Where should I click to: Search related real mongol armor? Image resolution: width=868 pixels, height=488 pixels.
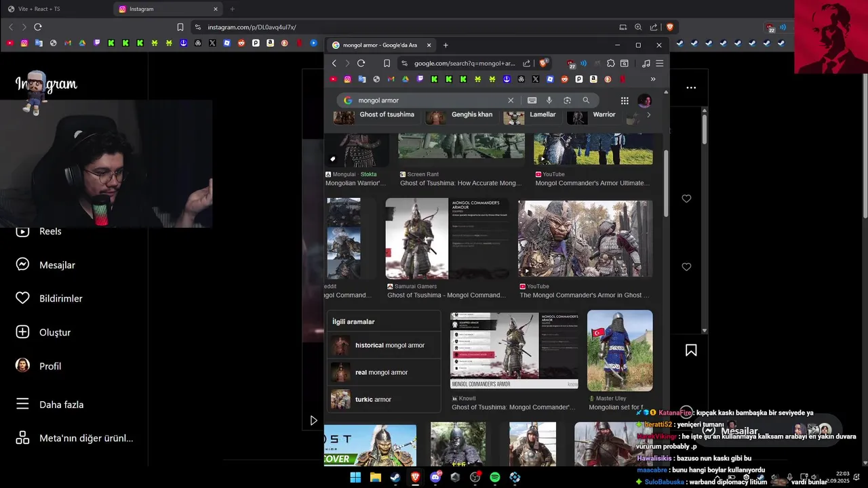(x=383, y=373)
